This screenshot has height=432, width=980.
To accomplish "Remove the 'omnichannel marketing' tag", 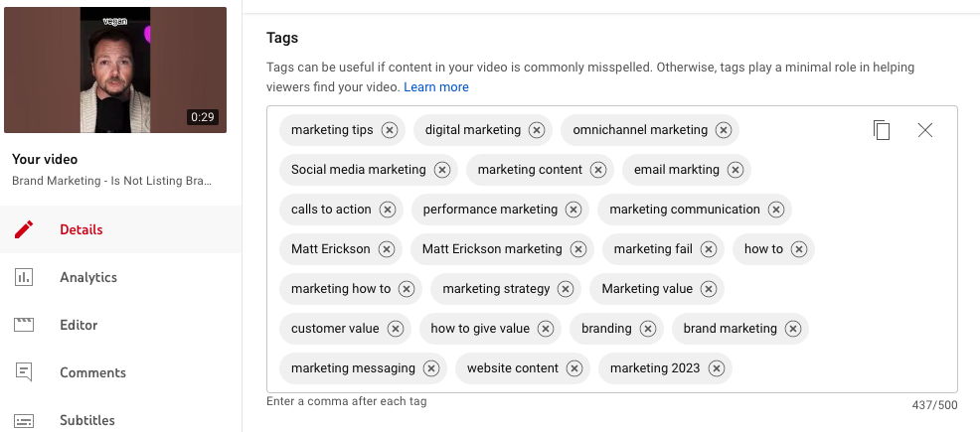I will tap(724, 130).
